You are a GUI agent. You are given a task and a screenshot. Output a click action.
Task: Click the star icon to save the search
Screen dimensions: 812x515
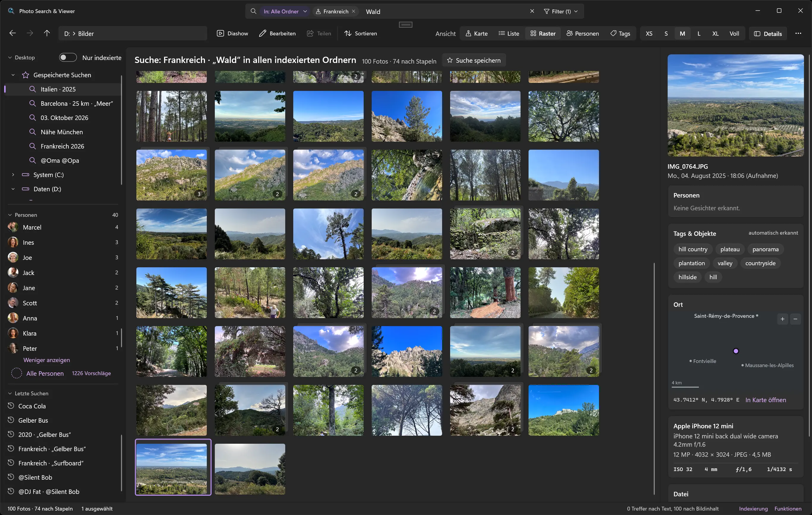[450, 60]
